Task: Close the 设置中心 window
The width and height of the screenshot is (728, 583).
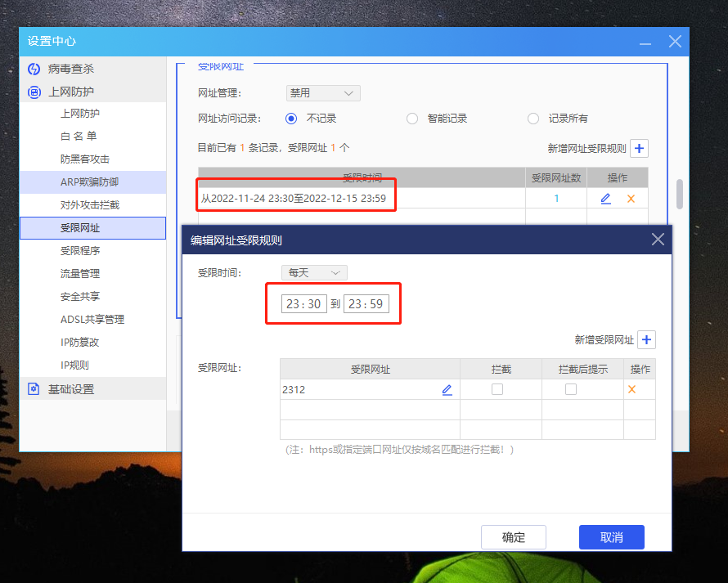Action: click(x=675, y=42)
